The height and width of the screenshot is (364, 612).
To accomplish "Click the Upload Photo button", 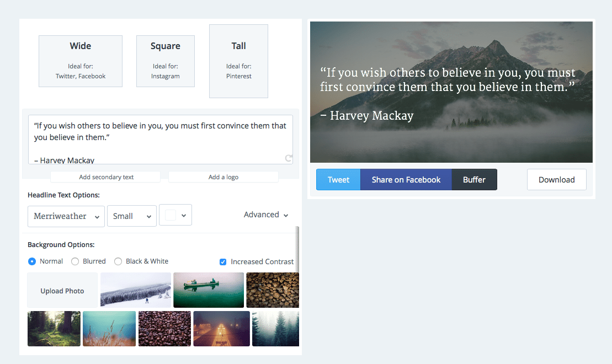I will 62,291.
